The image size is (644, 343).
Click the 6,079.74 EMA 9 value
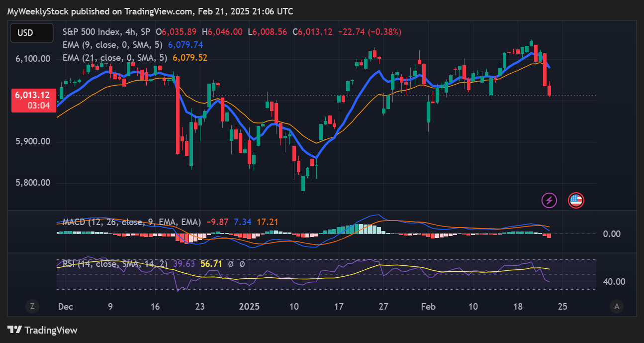[185, 44]
